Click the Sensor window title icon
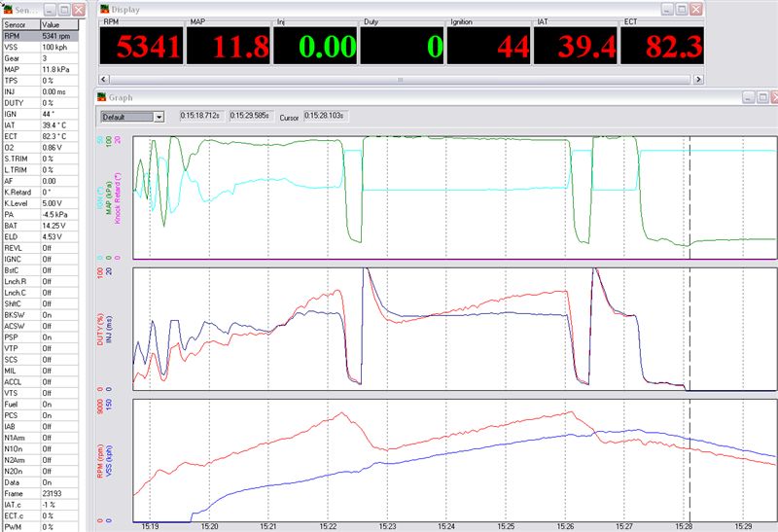 (8, 8)
